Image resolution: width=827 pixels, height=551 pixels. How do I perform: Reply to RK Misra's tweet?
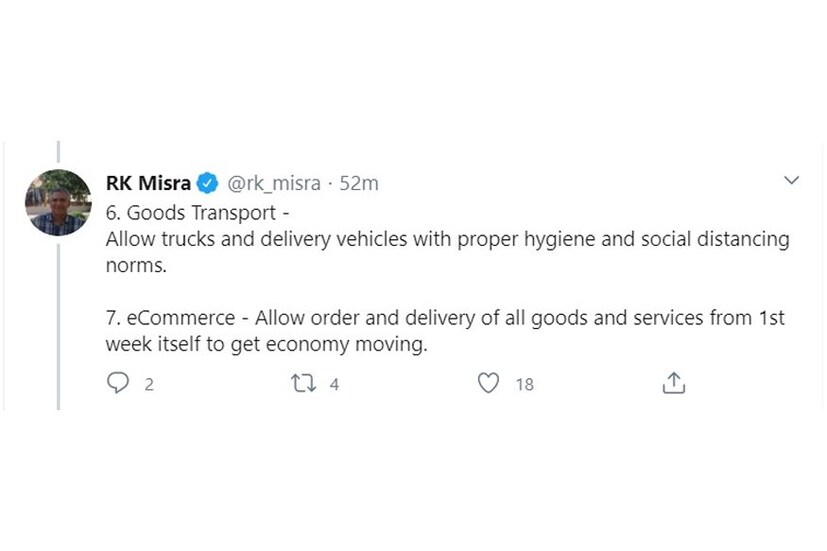(x=118, y=383)
